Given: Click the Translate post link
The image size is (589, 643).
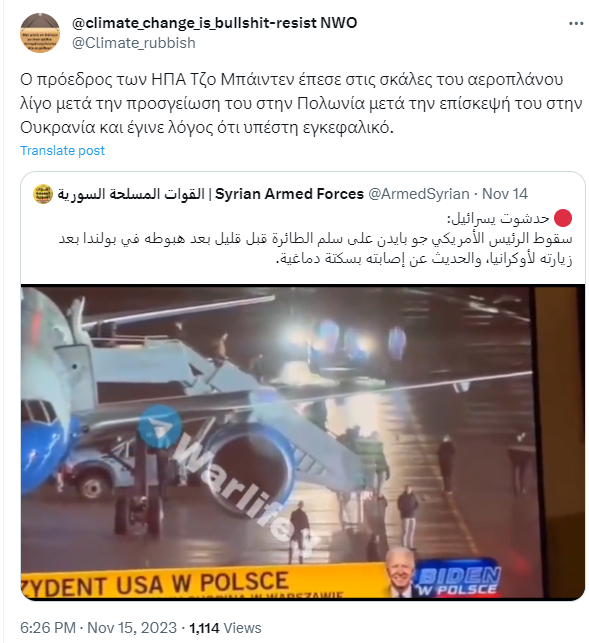Looking at the screenshot, I should [62, 150].
